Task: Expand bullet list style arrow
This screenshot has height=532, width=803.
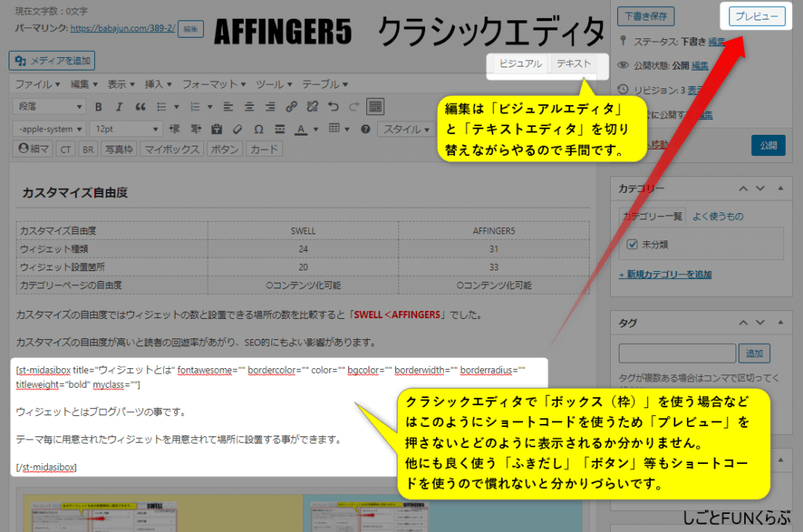Action: 176,107
